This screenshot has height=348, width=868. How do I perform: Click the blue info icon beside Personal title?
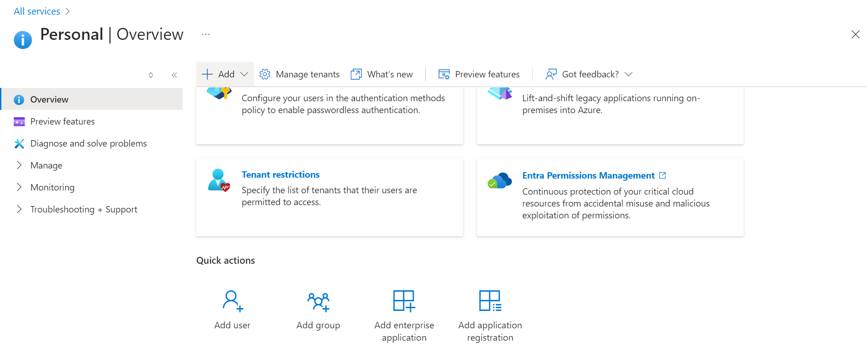(23, 40)
